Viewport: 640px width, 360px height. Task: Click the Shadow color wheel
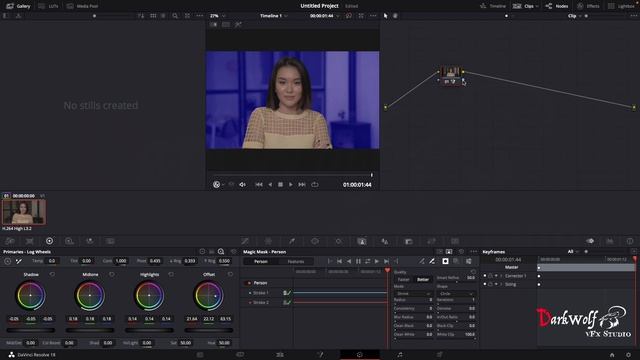click(31, 296)
